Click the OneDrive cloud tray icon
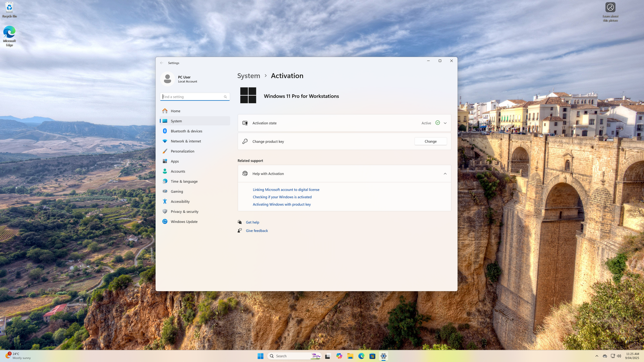644x362 pixels. pos(605,356)
